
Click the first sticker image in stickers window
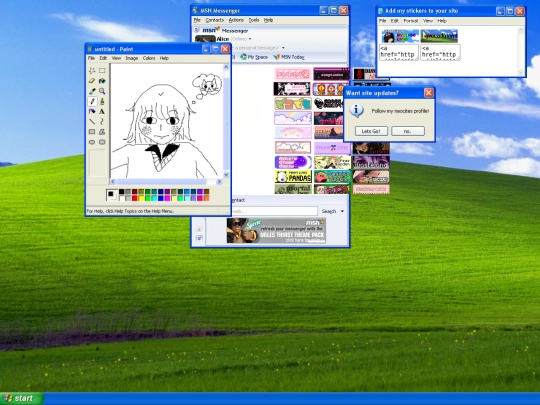point(400,36)
